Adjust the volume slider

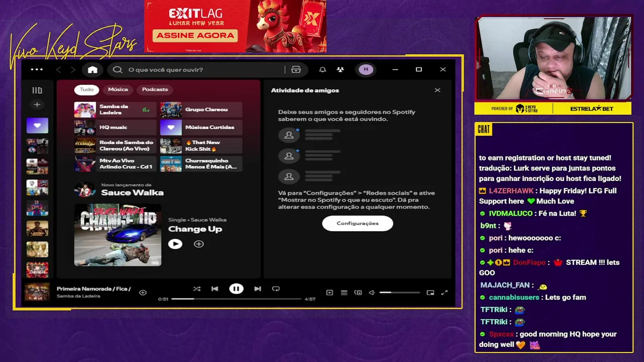(399, 292)
